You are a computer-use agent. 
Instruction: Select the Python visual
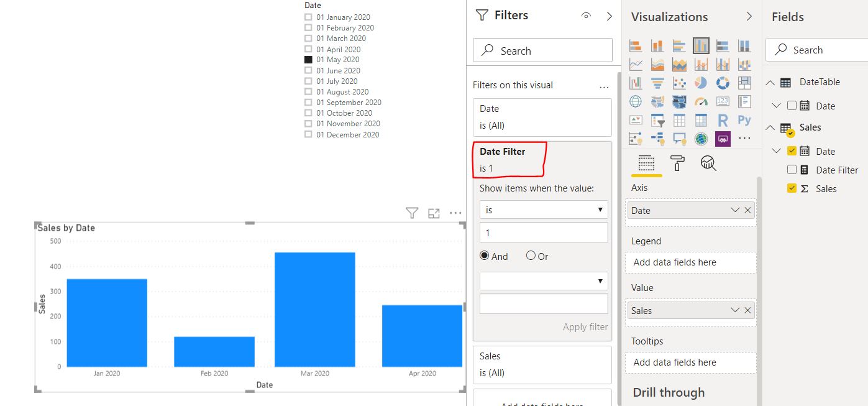coord(744,120)
